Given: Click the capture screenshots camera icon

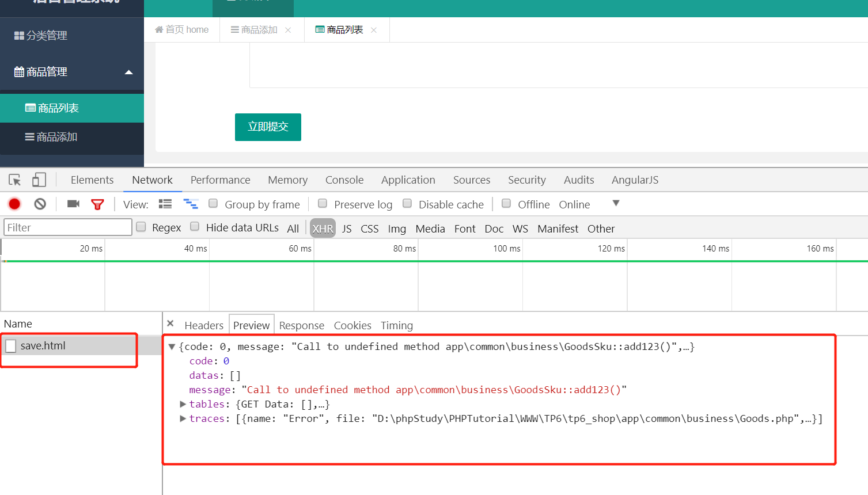Looking at the screenshot, I should tap(73, 204).
